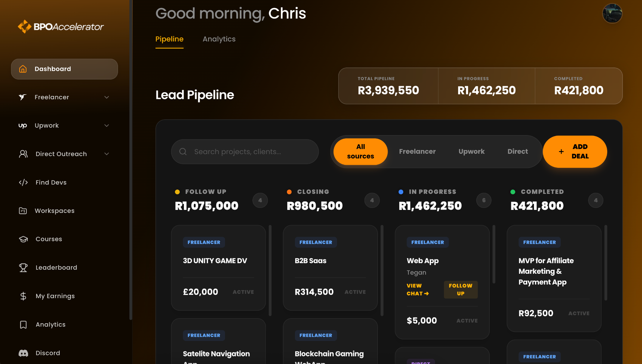
Task: Click the In Progress R1,462,250 summary stat
Action: pyautogui.click(x=487, y=86)
